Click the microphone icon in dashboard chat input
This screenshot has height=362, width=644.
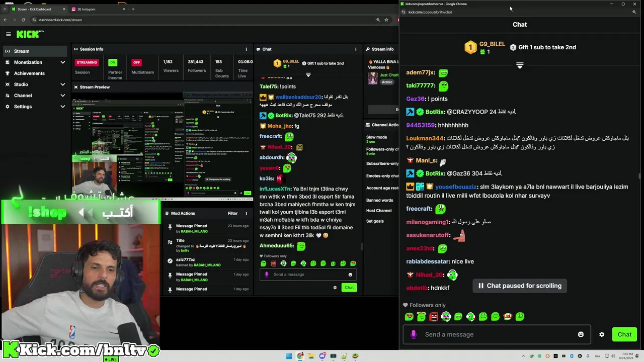[267, 275]
